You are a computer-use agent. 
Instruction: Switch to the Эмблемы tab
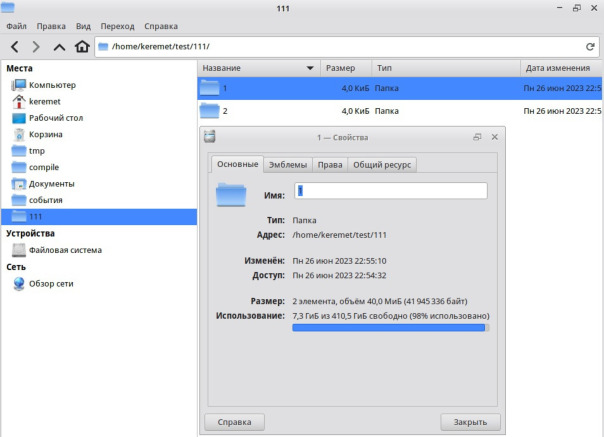288,165
